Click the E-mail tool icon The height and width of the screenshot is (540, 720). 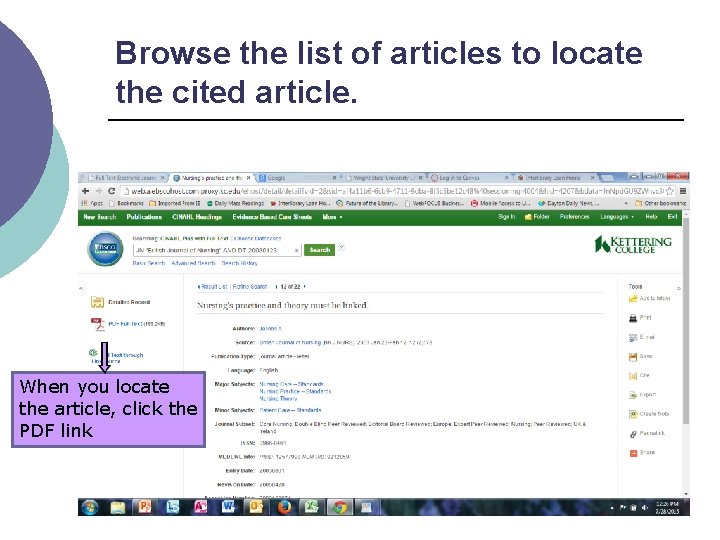click(633, 337)
